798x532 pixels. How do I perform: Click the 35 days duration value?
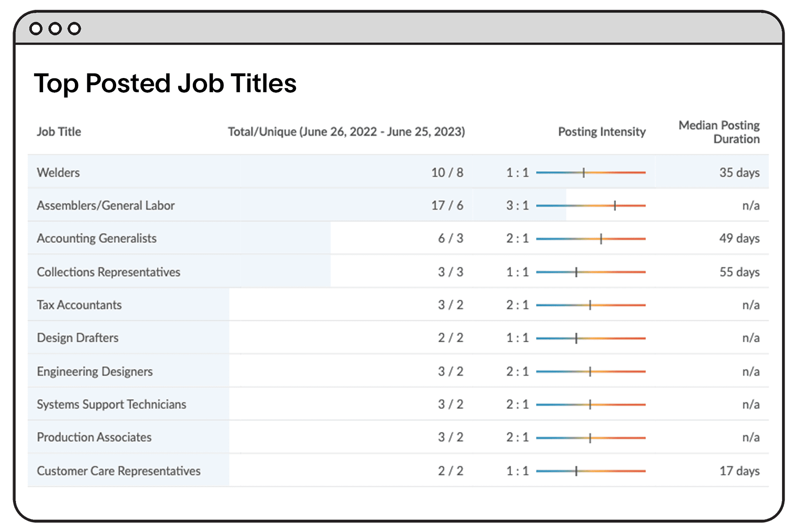coord(739,172)
